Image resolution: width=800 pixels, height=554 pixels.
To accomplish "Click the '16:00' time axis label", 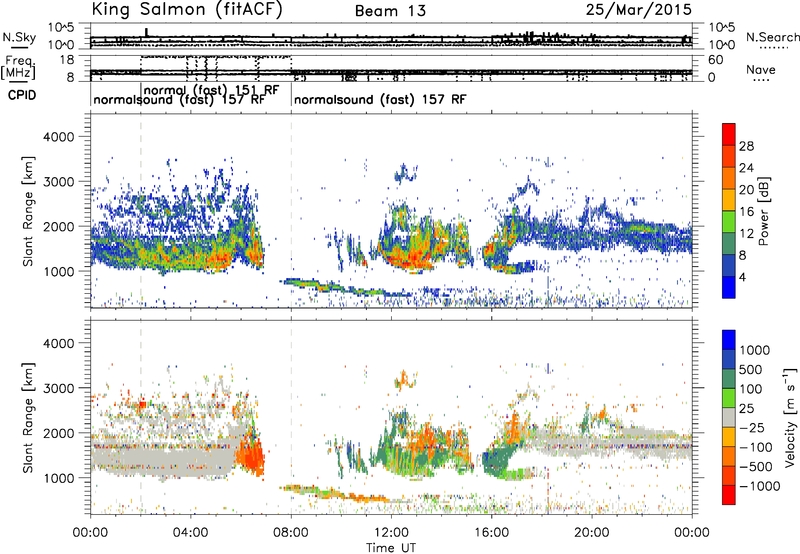I will click(491, 532).
